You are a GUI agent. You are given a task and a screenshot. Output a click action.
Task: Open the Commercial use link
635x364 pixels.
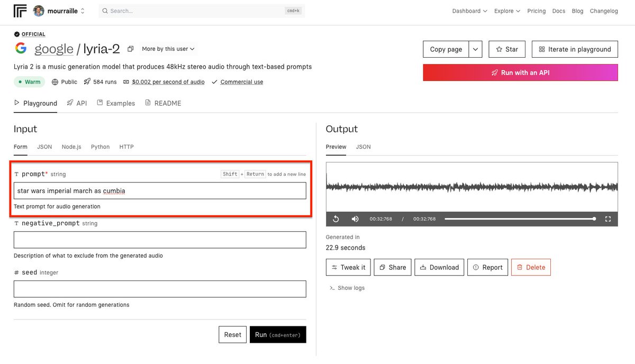click(x=242, y=82)
